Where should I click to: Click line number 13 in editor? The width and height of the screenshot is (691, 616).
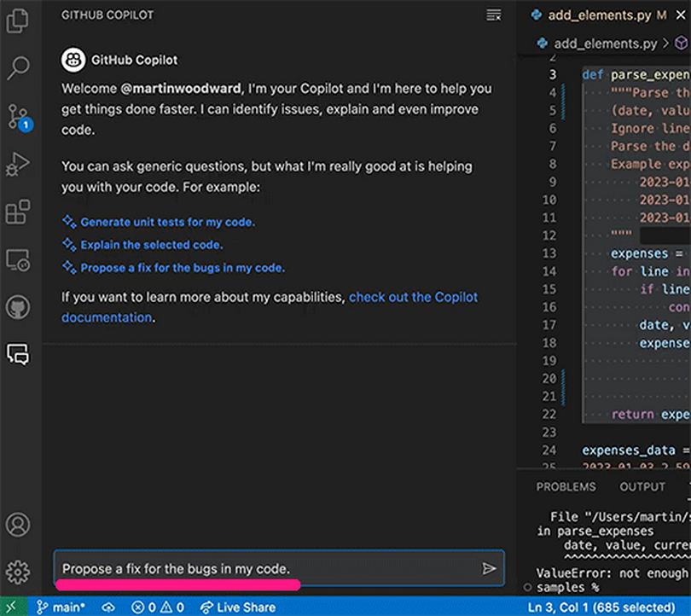549,253
